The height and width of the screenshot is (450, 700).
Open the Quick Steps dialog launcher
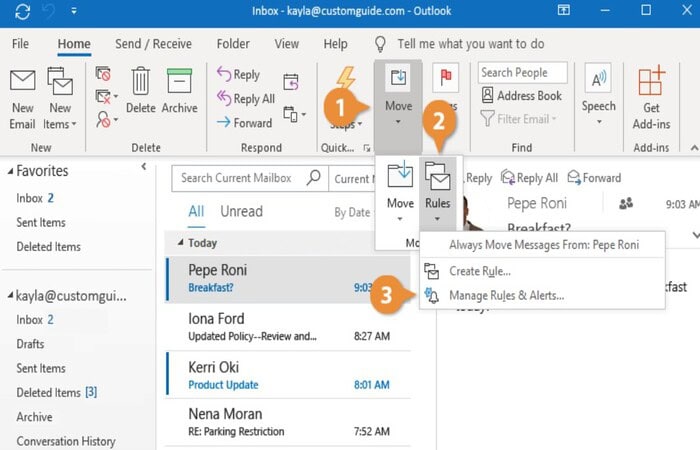367,148
